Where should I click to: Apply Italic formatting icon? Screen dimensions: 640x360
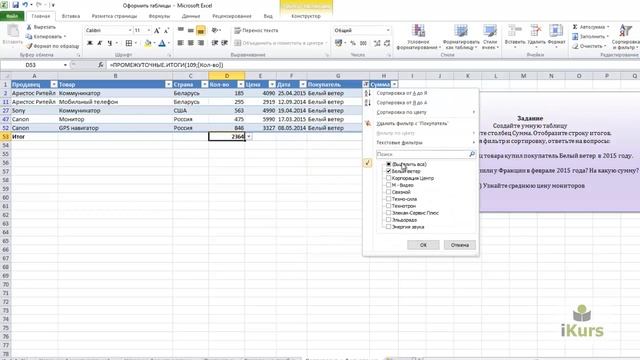pos(100,43)
